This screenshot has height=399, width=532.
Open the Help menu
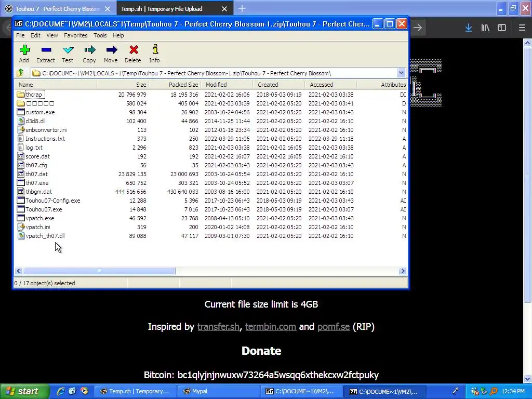click(118, 35)
